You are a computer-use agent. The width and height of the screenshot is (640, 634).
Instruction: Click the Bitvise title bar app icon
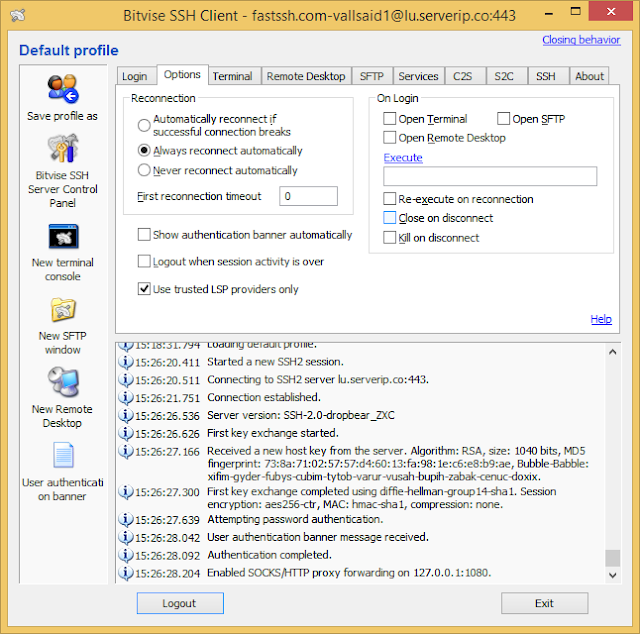18,16
